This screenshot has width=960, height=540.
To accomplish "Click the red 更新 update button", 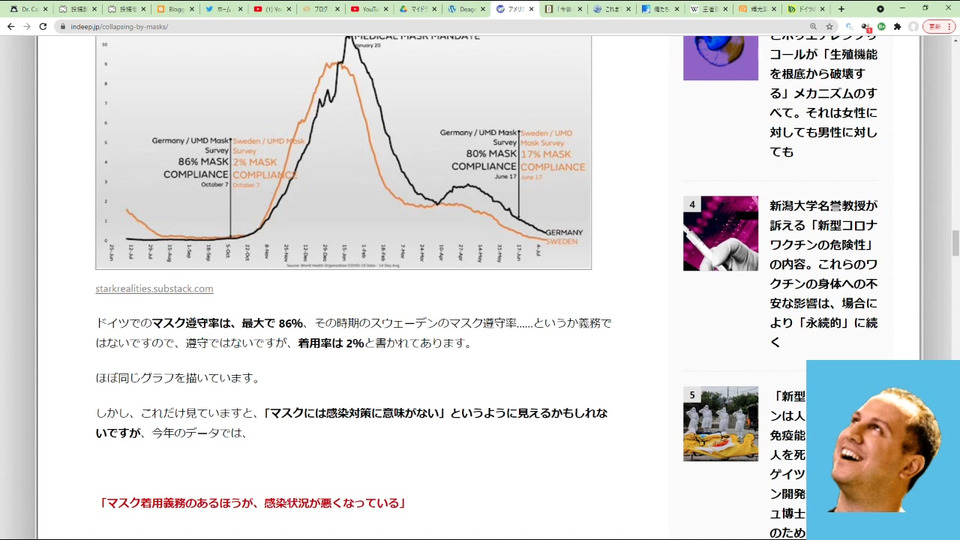I will pyautogui.click(x=939, y=27).
